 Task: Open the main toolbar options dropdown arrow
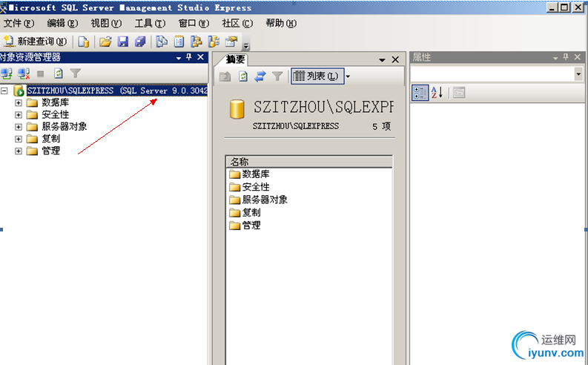[246, 46]
